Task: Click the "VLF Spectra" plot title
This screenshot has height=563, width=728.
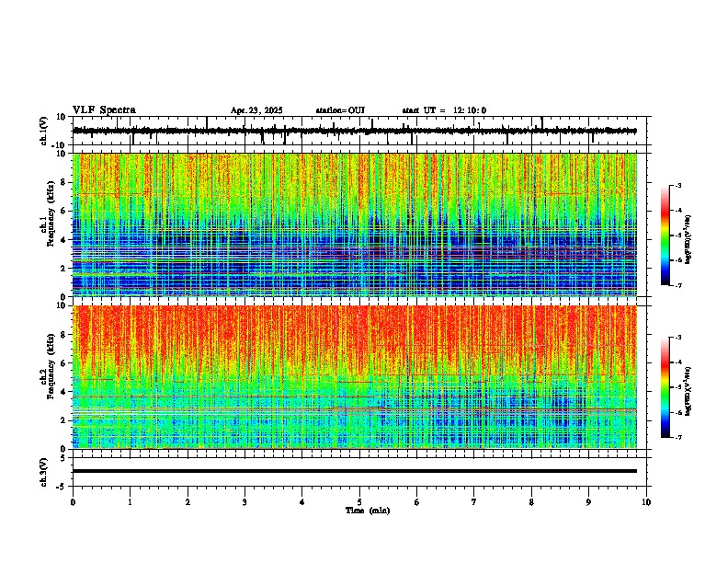Action: point(104,110)
